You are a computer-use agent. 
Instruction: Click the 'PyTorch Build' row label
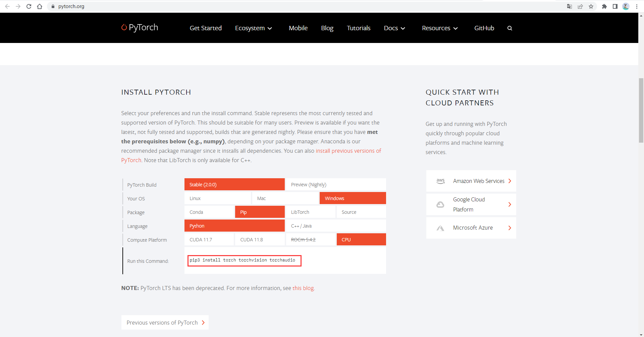pos(142,185)
